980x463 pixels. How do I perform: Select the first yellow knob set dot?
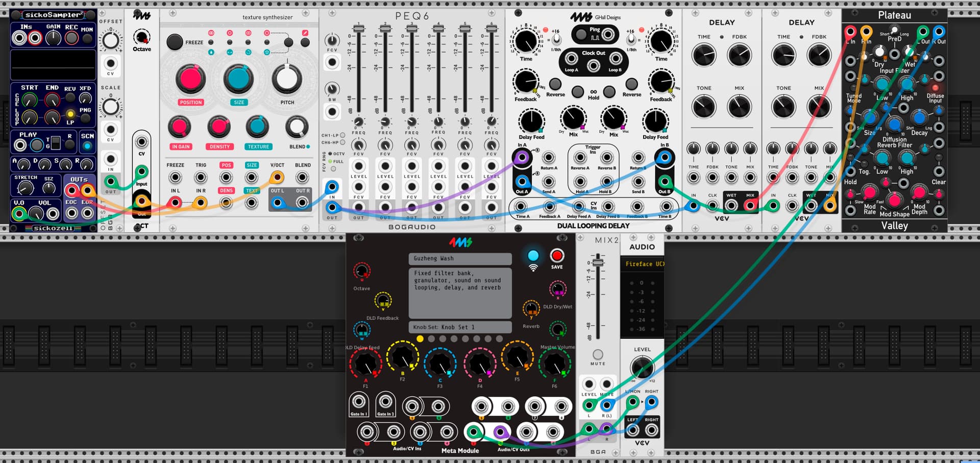click(420, 338)
